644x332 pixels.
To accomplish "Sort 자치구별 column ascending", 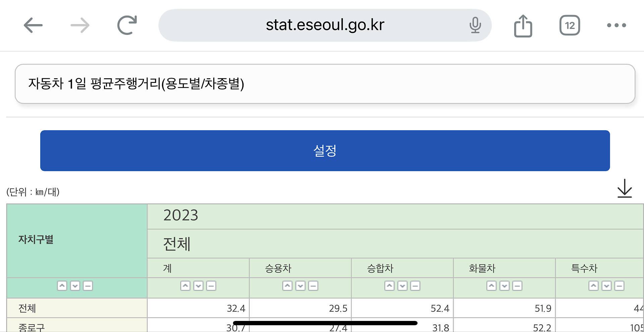I will point(62,286).
